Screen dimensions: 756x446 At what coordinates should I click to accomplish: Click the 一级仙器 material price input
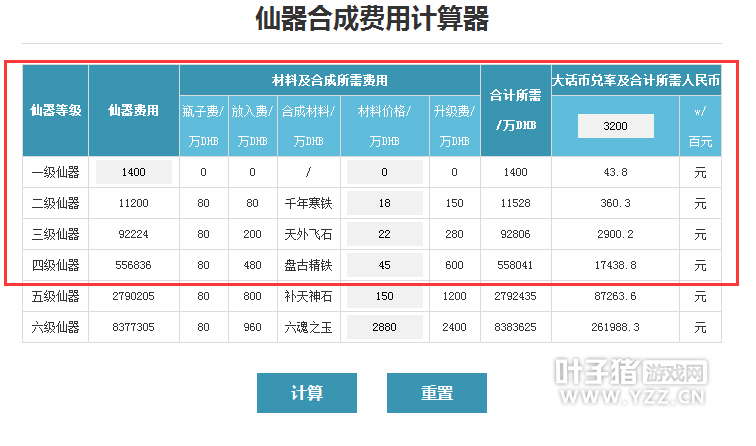(x=384, y=172)
